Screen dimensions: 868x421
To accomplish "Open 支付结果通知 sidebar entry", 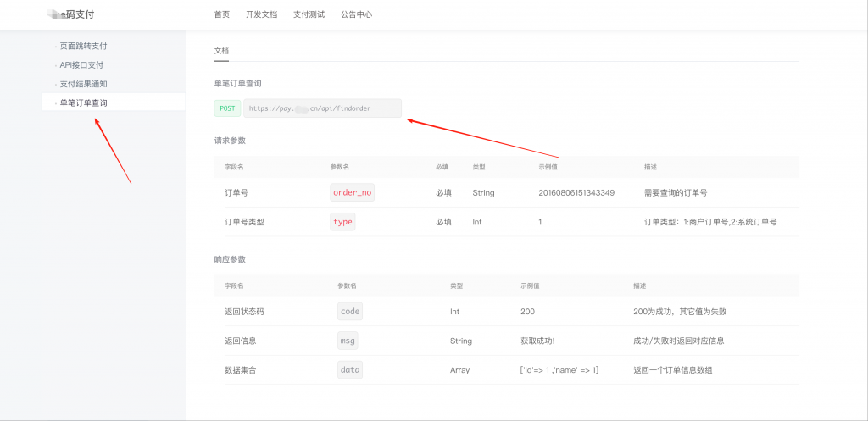I will [x=83, y=84].
